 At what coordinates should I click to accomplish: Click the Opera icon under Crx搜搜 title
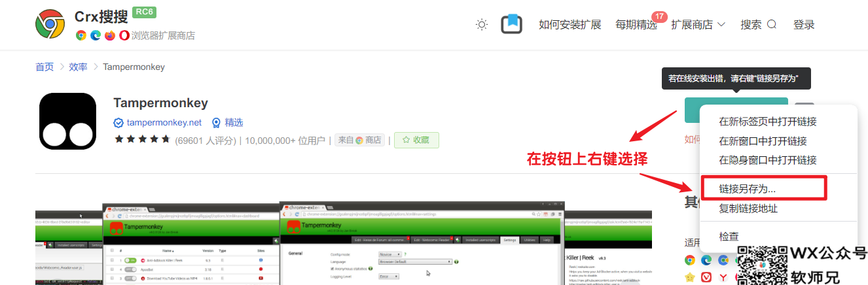(124, 35)
